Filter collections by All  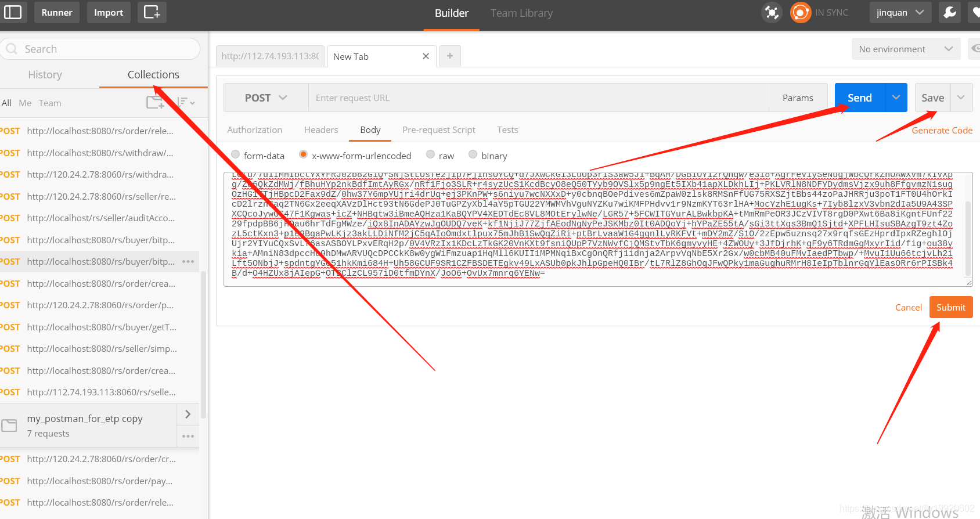pyautogui.click(x=6, y=103)
